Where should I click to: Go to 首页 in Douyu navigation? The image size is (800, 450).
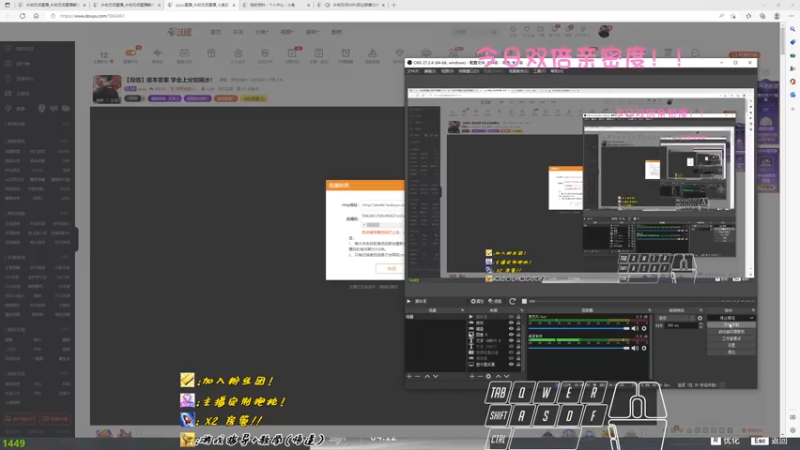[x=215, y=32]
